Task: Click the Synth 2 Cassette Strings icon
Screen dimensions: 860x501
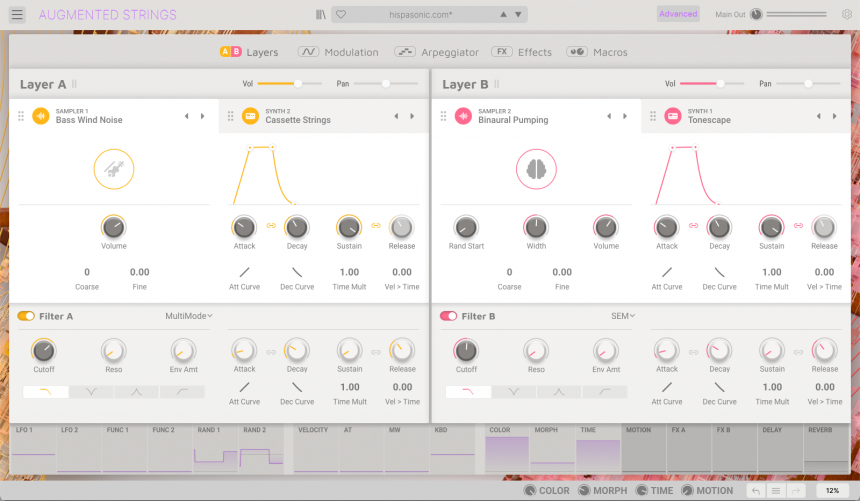Action: (x=251, y=116)
